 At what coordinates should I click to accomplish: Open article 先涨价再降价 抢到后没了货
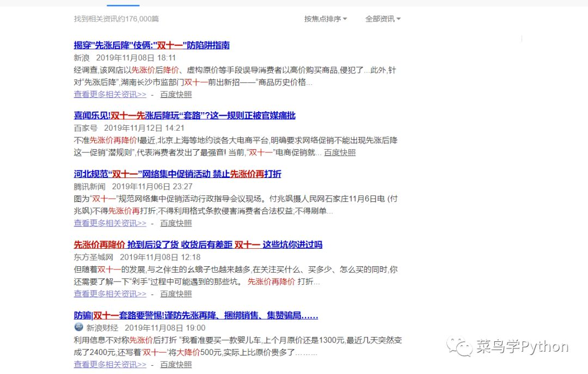(x=198, y=245)
